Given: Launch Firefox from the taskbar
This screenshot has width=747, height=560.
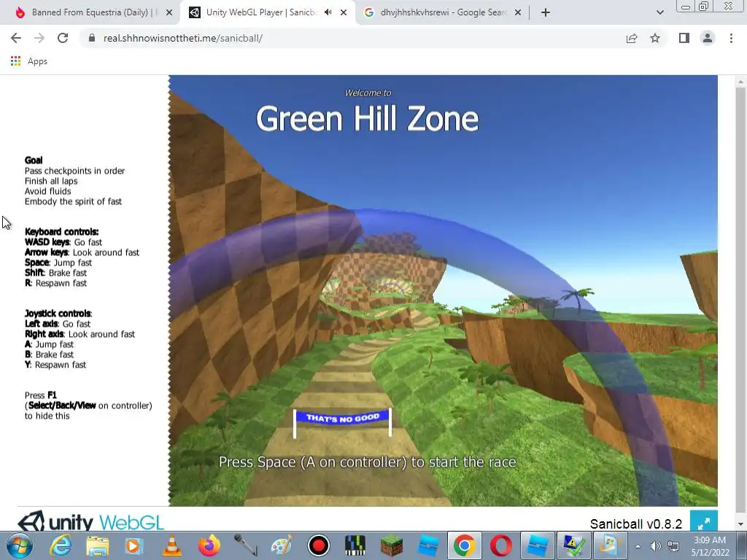Looking at the screenshot, I should click(209, 545).
